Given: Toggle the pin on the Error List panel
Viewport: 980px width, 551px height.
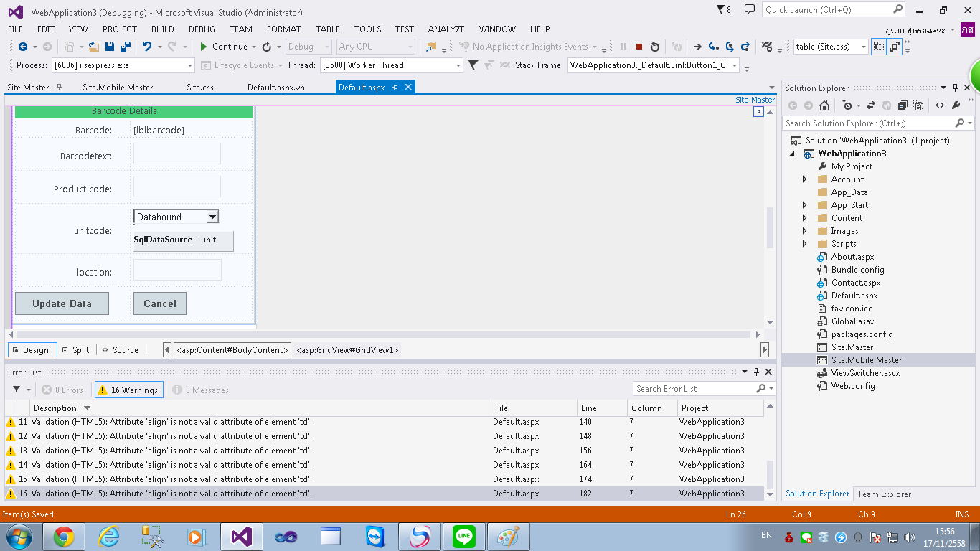Looking at the screenshot, I should tap(756, 372).
